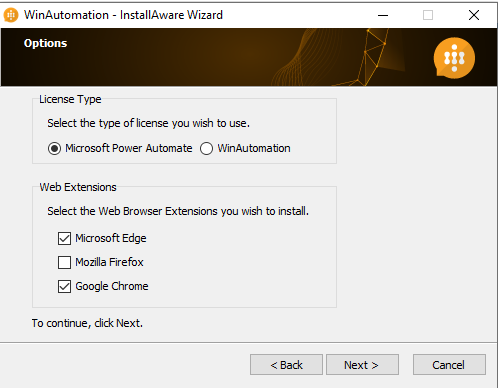Minimize the InstallAware Wizard window
Screen dimensions: 498x388
click(383, 15)
